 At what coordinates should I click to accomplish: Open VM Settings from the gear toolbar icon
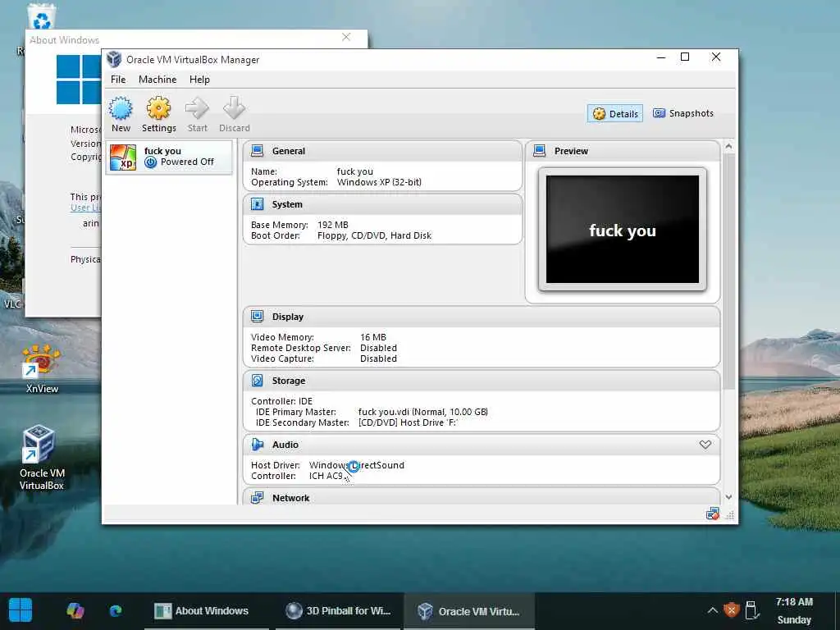tap(158, 109)
